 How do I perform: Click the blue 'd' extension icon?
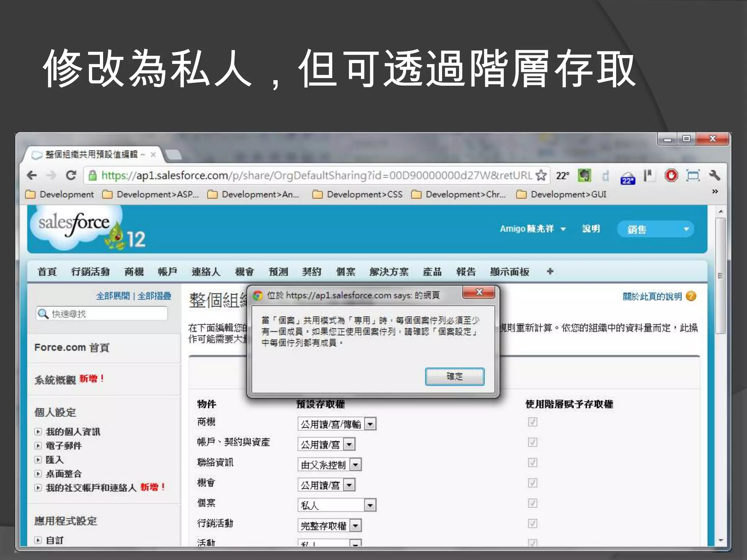606,176
